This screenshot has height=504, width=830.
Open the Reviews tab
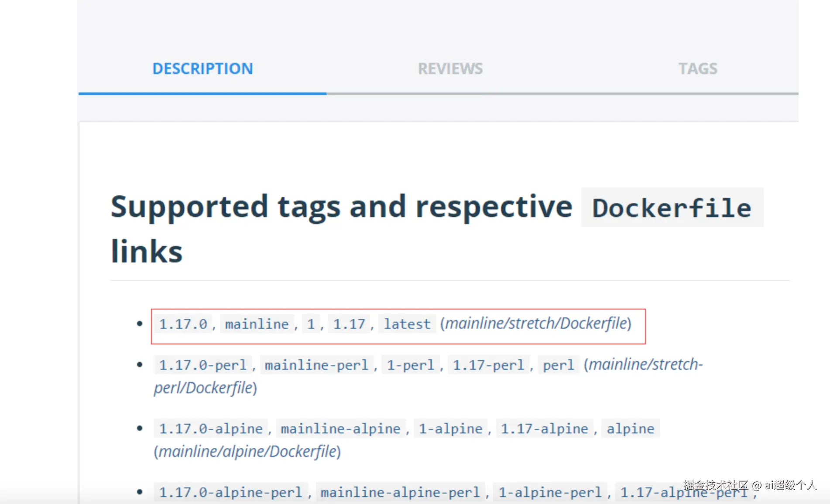(450, 69)
